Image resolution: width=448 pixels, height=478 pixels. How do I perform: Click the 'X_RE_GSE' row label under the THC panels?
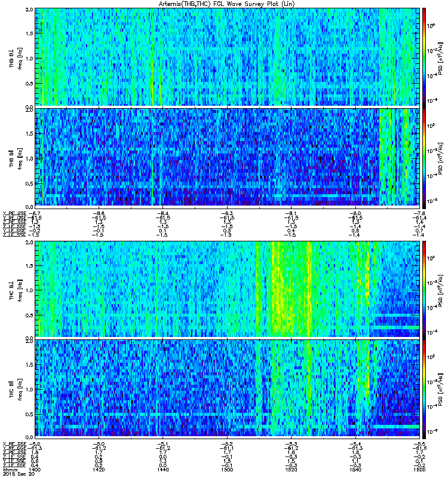14,444
